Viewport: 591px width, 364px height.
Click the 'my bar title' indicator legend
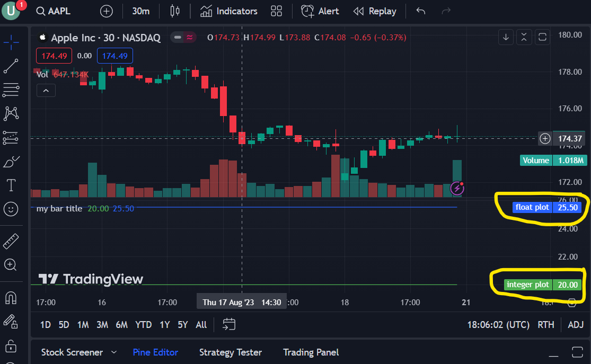[x=59, y=208]
